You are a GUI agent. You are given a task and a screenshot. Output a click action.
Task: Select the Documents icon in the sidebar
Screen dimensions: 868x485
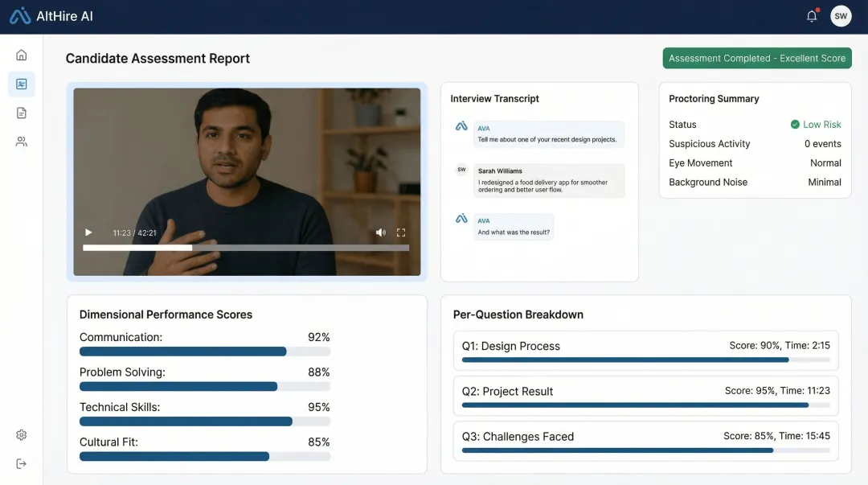tap(21, 113)
